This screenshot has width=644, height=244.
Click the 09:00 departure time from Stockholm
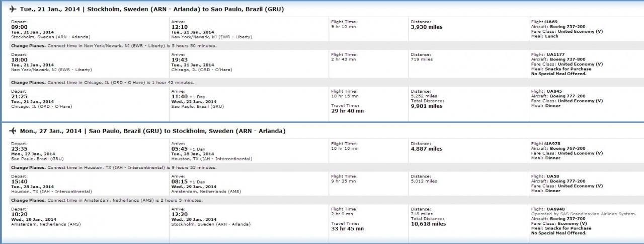(x=18, y=27)
